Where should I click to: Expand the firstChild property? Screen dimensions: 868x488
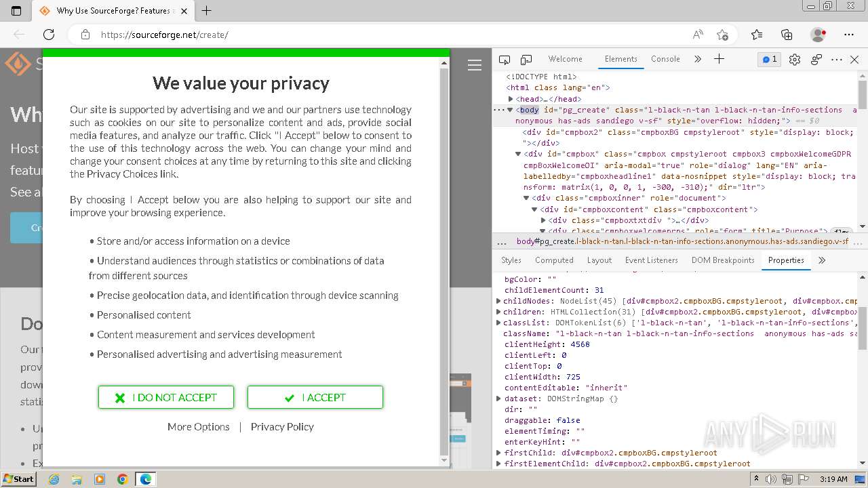tap(498, 453)
